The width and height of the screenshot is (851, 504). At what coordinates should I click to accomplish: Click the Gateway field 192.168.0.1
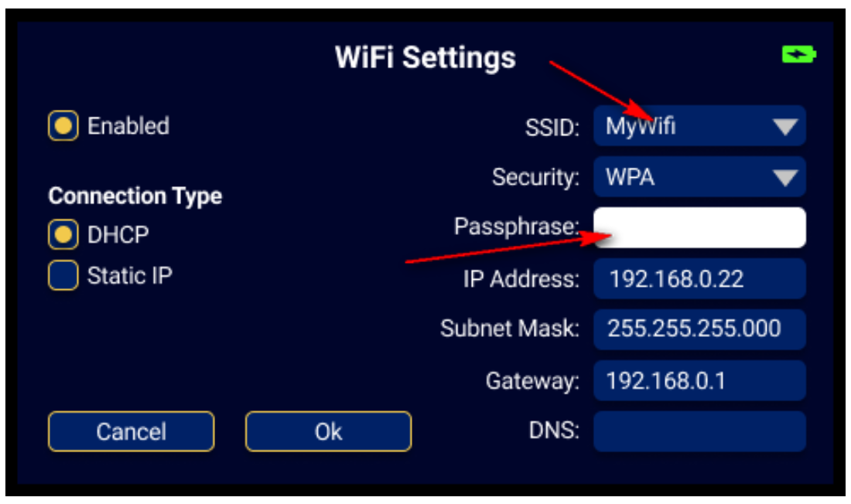pos(699,380)
